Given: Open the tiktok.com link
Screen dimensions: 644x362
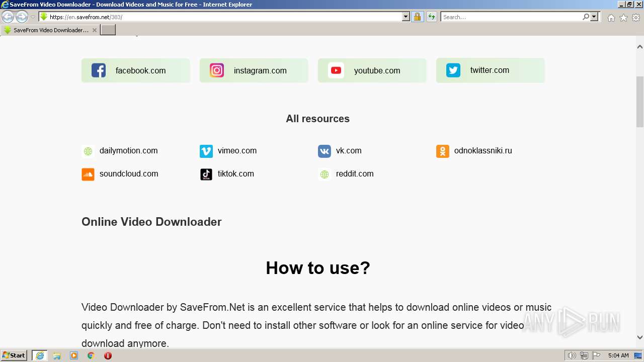Looking at the screenshot, I should [x=235, y=174].
